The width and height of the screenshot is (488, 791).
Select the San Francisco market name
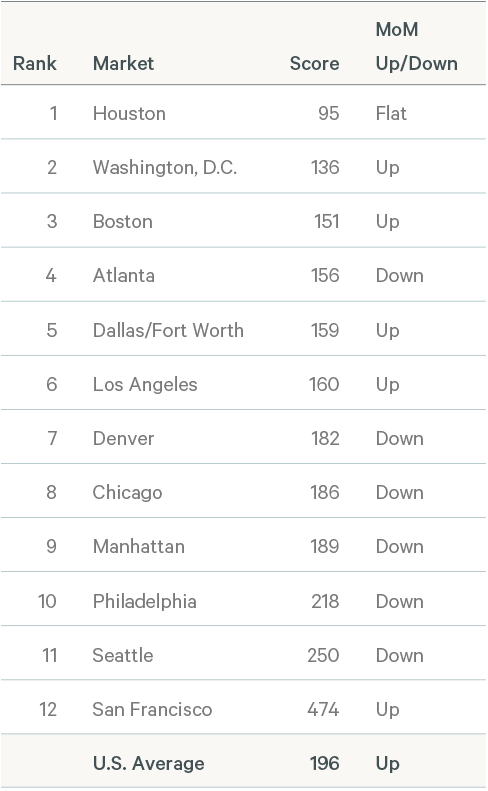pos(152,709)
